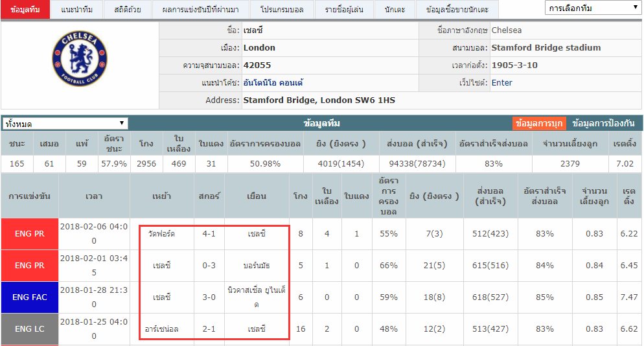Screen dimensions: 644x346
Task: Click the passes total 94338(78734)
Action: (417, 163)
